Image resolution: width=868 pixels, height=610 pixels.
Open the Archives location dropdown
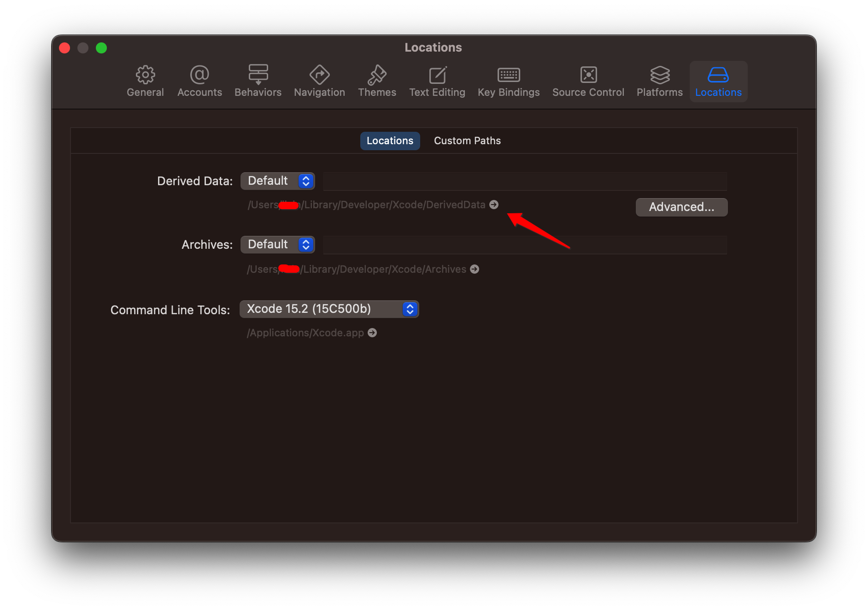pyautogui.click(x=277, y=244)
